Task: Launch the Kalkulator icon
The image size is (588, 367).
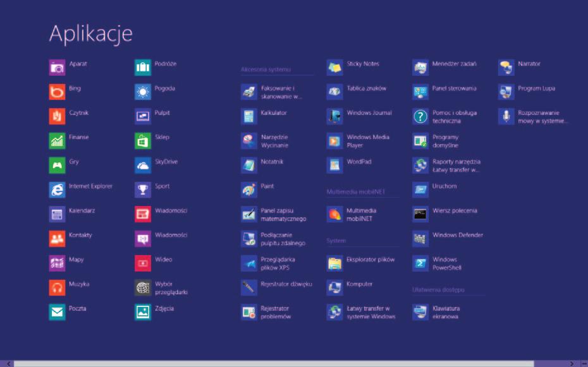Action: tap(249, 116)
